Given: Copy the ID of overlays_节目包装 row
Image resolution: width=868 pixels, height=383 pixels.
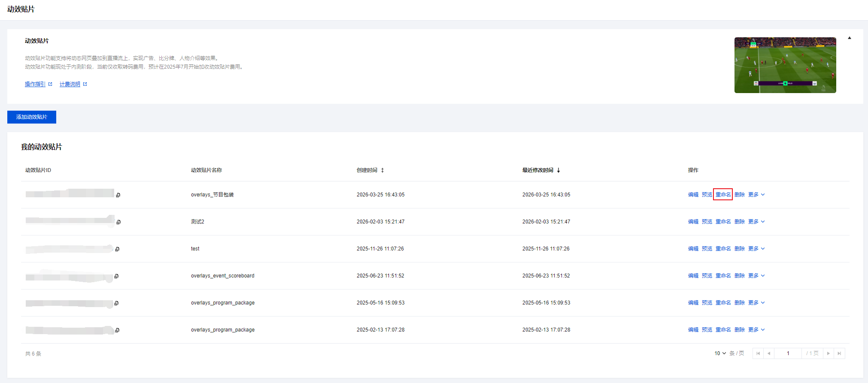Looking at the screenshot, I should pyautogui.click(x=118, y=195).
